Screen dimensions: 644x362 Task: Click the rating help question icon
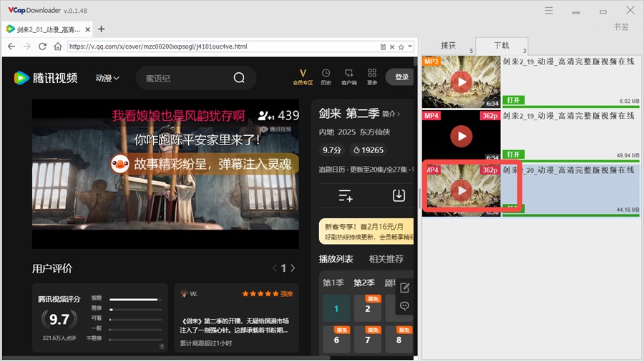click(x=162, y=346)
